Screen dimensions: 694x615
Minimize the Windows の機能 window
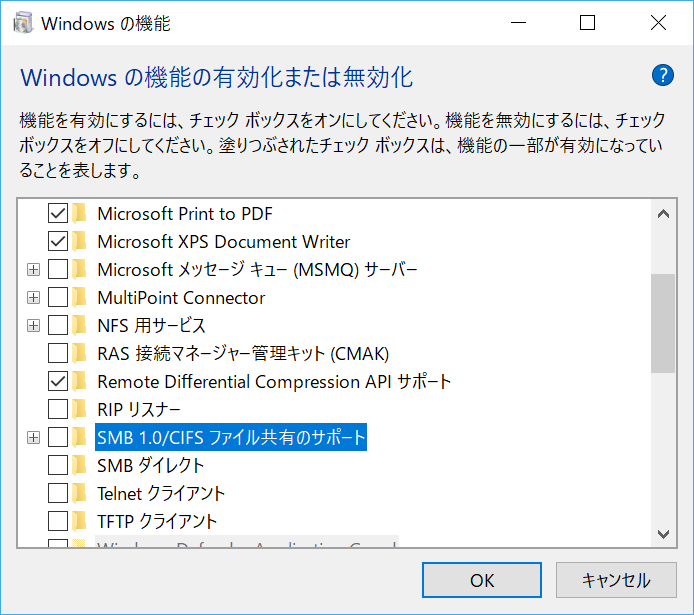[518, 23]
